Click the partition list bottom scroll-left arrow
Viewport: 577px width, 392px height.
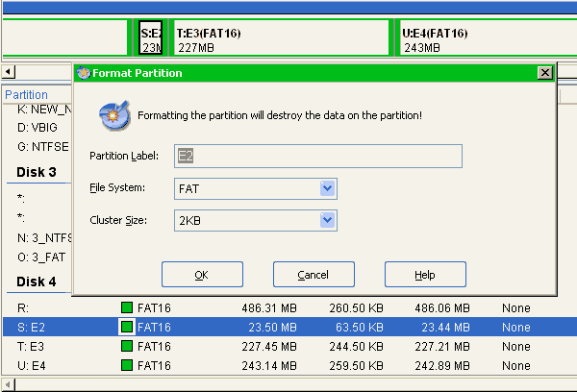(8, 385)
